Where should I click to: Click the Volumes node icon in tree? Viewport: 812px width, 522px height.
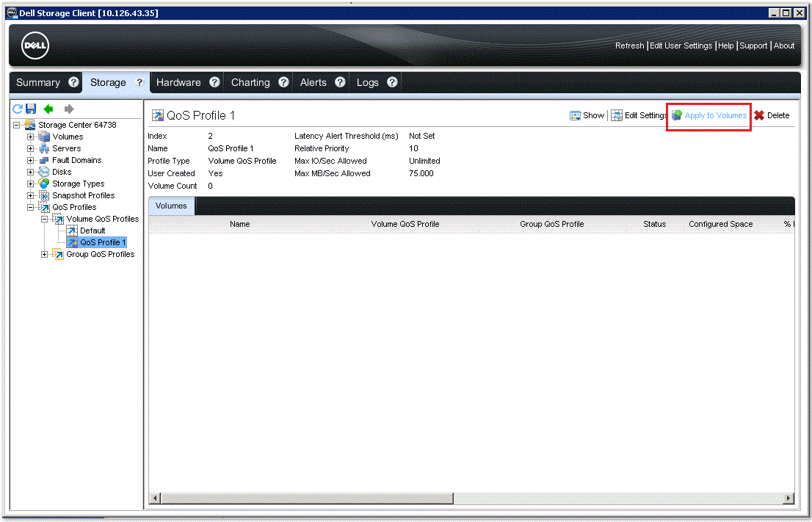coord(44,137)
